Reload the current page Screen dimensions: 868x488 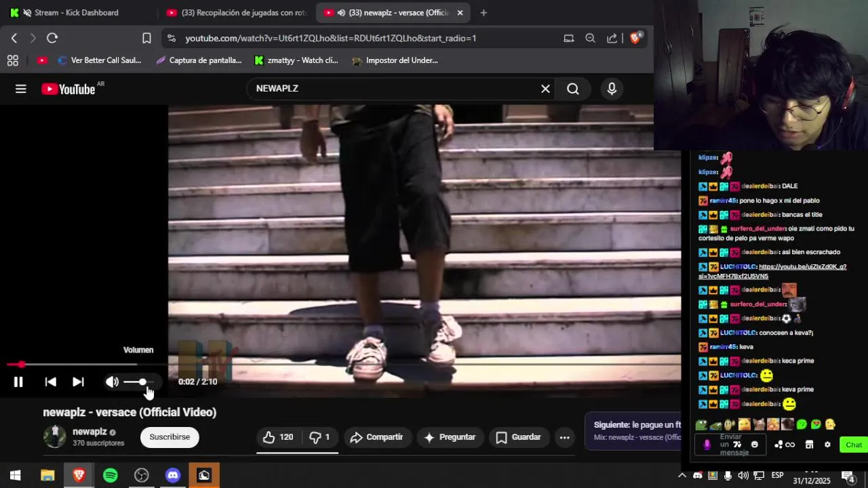tap(52, 38)
